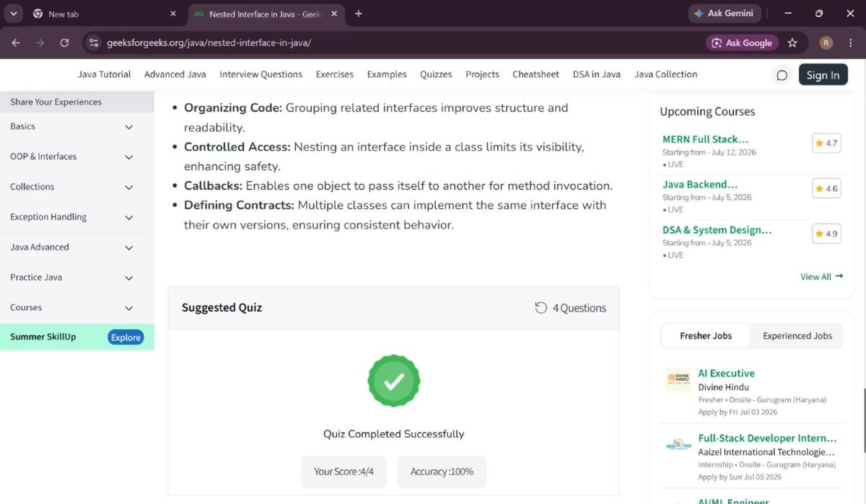Click the Quiz Completed Successfully text
Screen dimensions: 866x504
tap(393, 434)
